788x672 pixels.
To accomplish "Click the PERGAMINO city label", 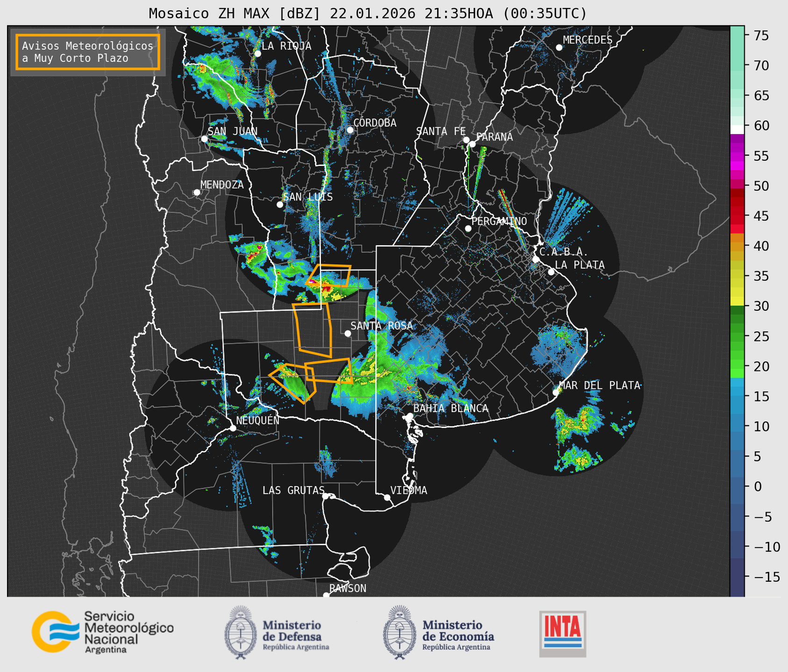I will point(499,221).
